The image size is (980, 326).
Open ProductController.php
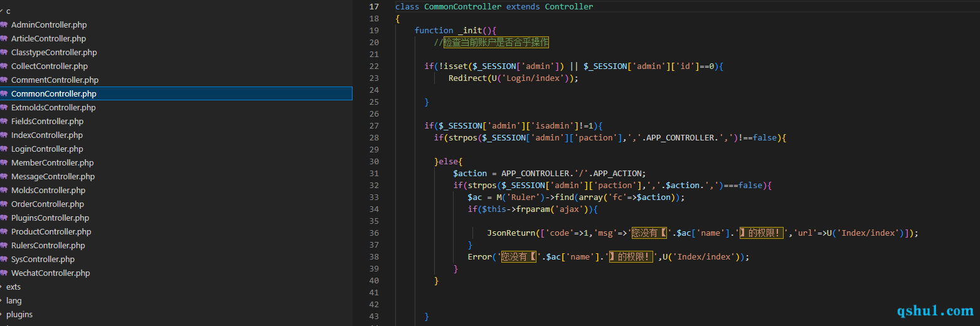[x=51, y=232]
